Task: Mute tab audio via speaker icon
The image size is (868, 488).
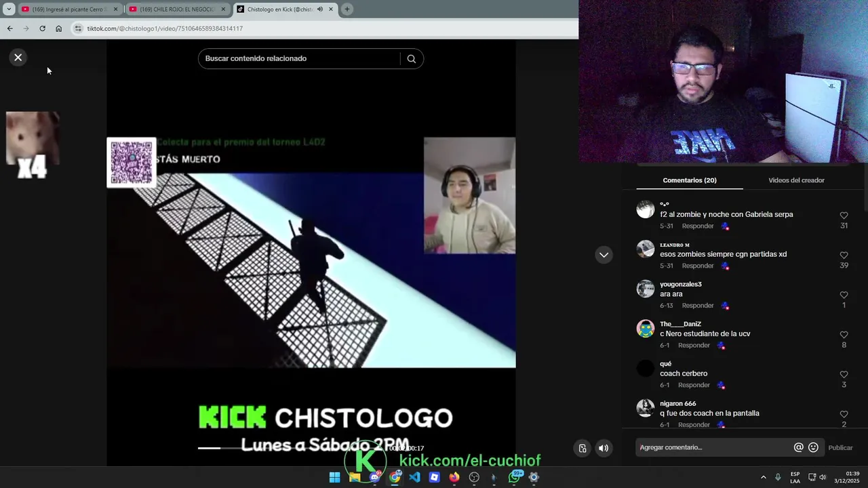Action: pos(320,9)
